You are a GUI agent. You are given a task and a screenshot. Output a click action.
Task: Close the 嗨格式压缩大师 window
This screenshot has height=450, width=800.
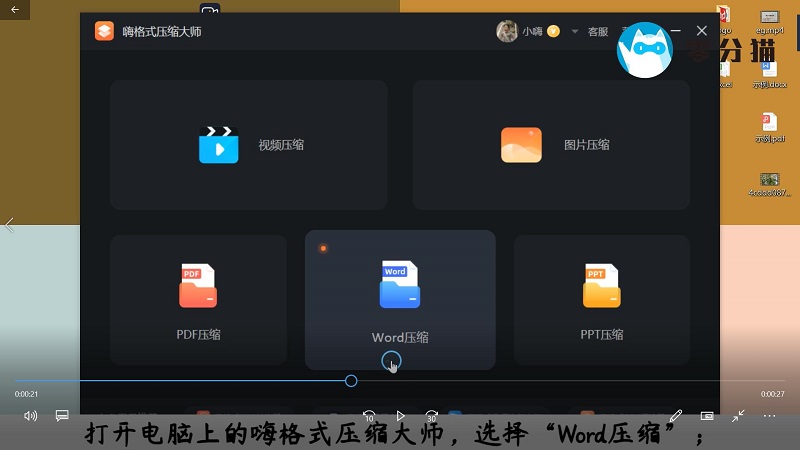702,31
